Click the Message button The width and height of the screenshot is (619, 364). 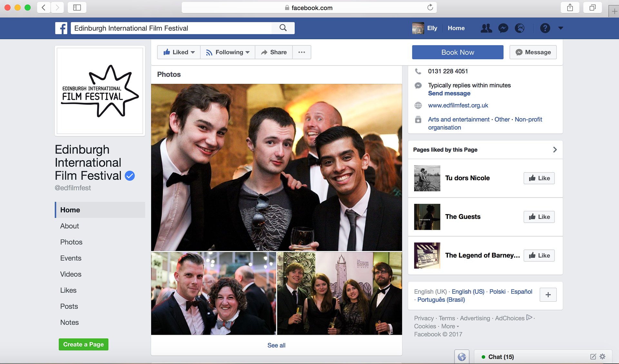(x=533, y=52)
